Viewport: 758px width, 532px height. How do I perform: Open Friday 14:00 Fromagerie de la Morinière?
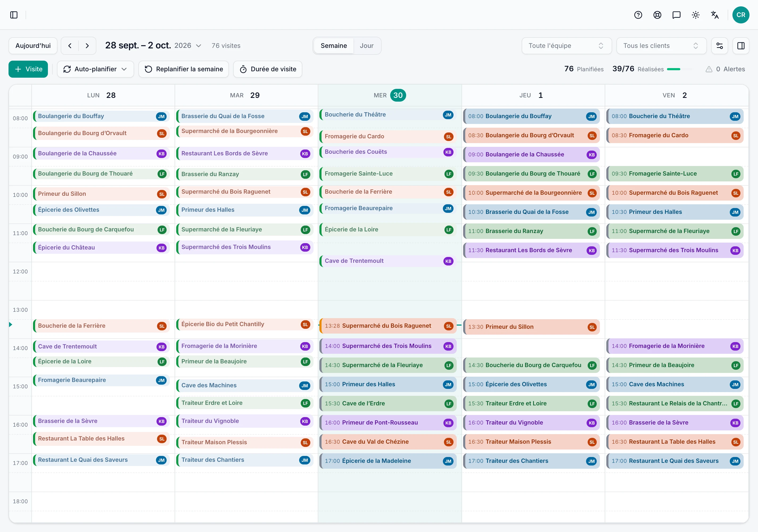(x=675, y=346)
